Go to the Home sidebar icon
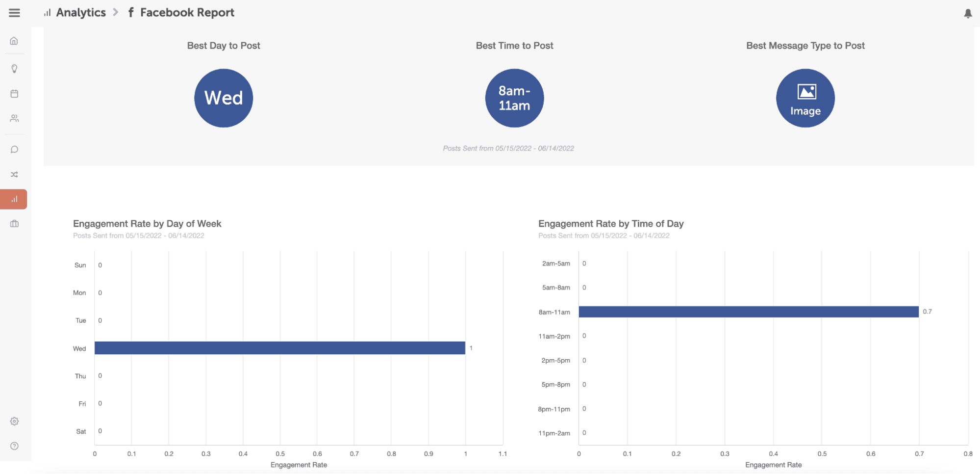This screenshot has width=980, height=474. pos(14,41)
